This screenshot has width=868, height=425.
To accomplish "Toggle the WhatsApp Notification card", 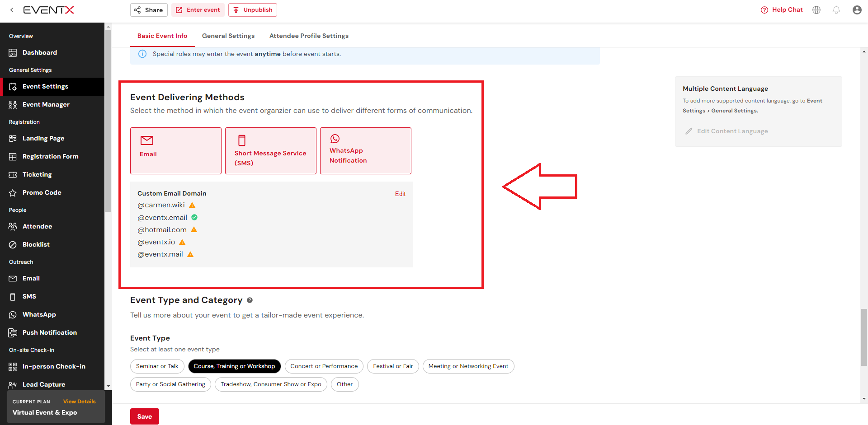I will click(366, 151).
